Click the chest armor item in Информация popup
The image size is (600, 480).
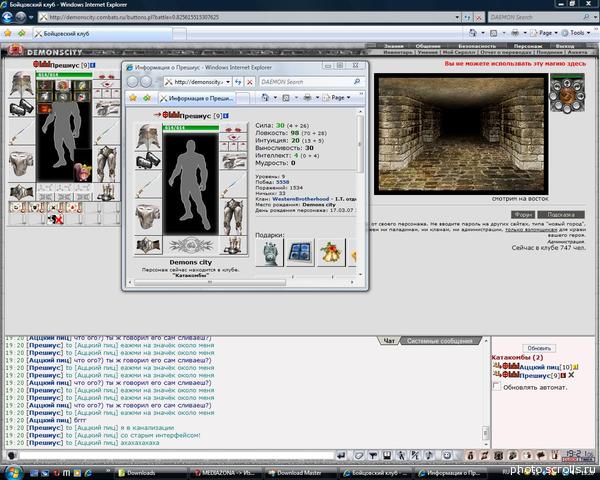(148, 217)
